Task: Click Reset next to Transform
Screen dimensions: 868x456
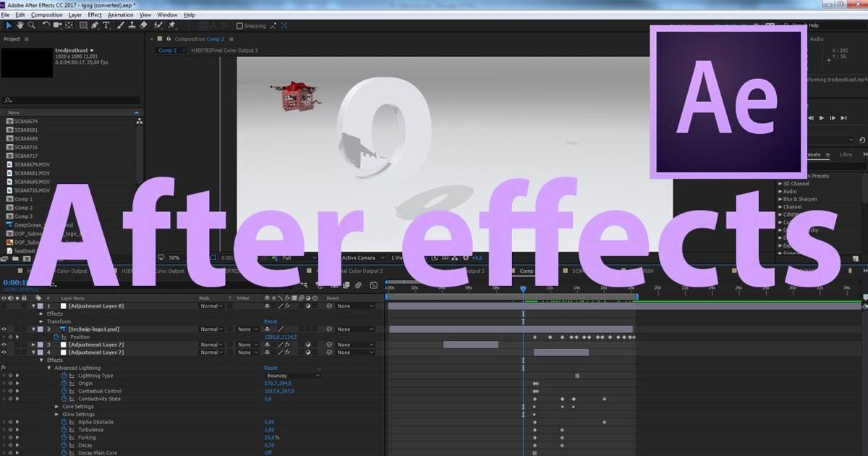Action: [271, 321]
